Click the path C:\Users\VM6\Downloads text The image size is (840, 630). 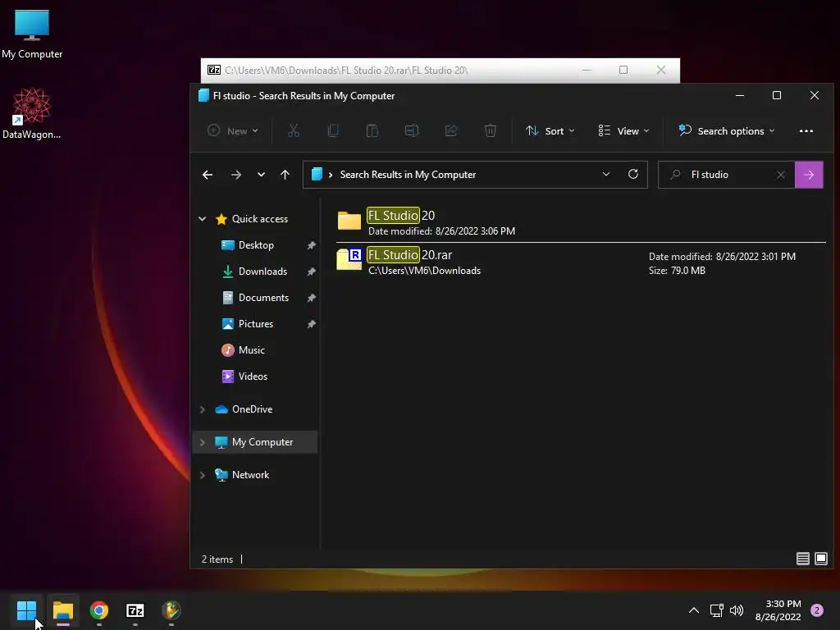coord(424,271)
